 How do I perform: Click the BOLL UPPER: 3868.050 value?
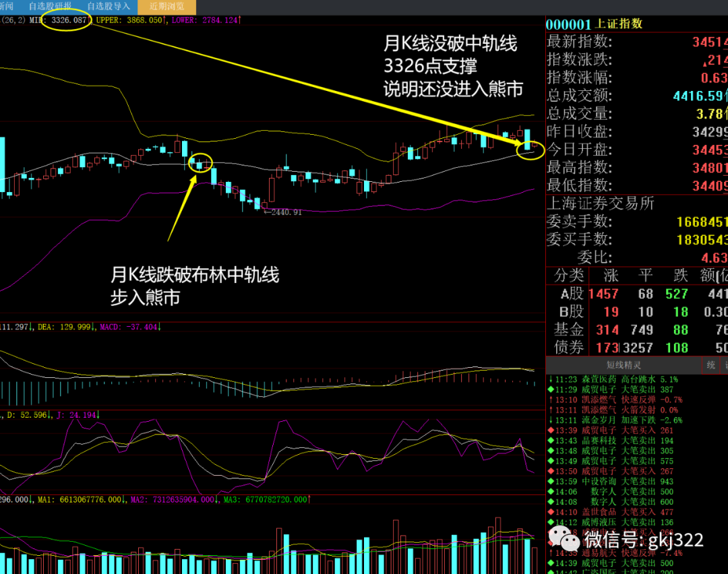pyautogui.click(x=129, y=20)
